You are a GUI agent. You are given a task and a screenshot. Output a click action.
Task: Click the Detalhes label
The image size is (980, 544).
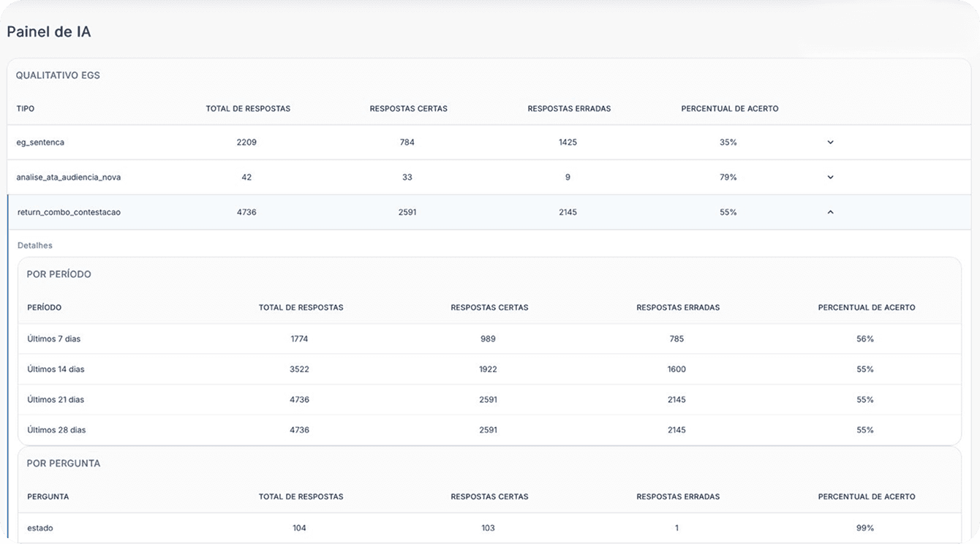[x=35, y=246]
